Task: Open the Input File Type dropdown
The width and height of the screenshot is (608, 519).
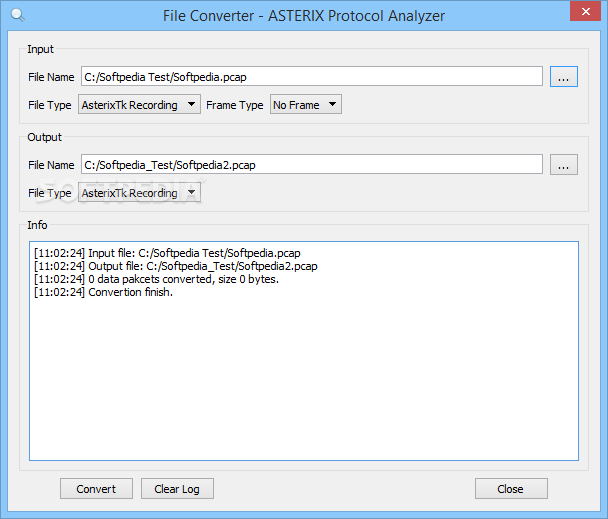Action: tap(139, 104)
